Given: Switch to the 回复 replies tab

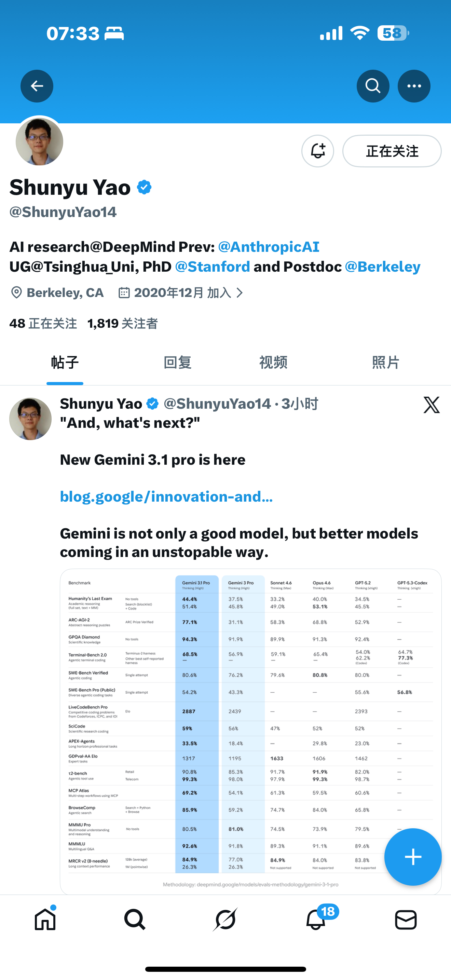Looking at the screenshot, I should pyautogui.click(x=177, y=363).
